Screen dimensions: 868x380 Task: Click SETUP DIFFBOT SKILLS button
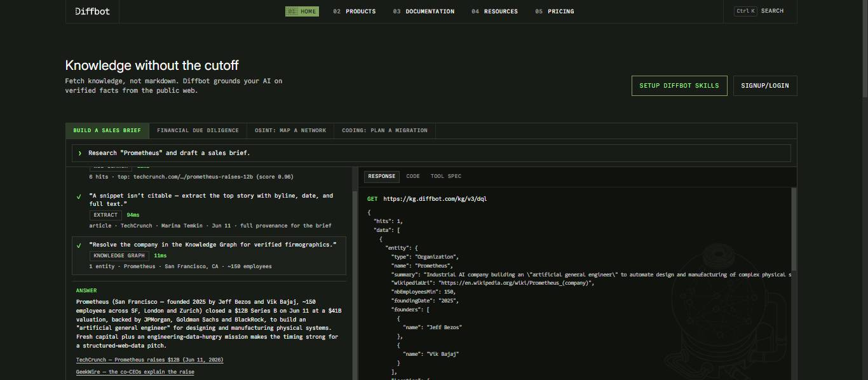[679, 86]
